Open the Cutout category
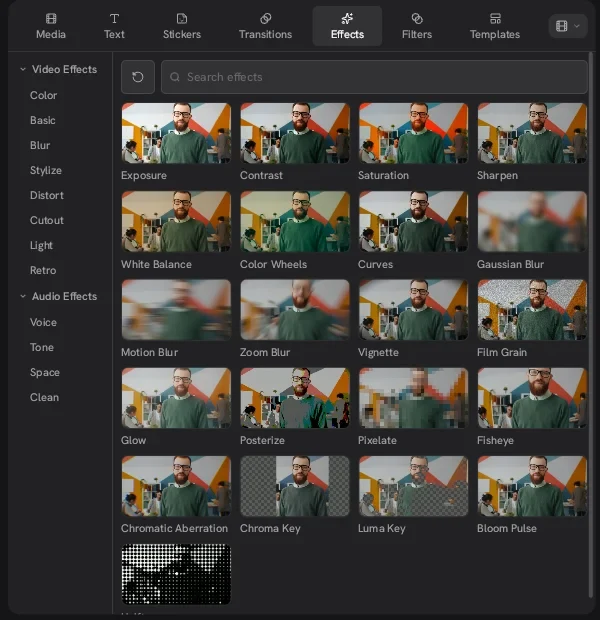Image resolution: width=600 pixels, height=620 pixels. click(47, 220)
